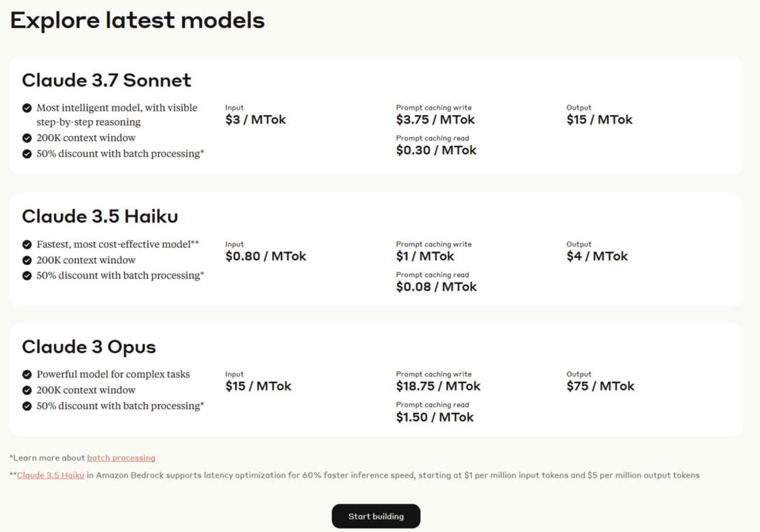
Task: Click the Claude 3 Opus heading
Action: (89, 347)
